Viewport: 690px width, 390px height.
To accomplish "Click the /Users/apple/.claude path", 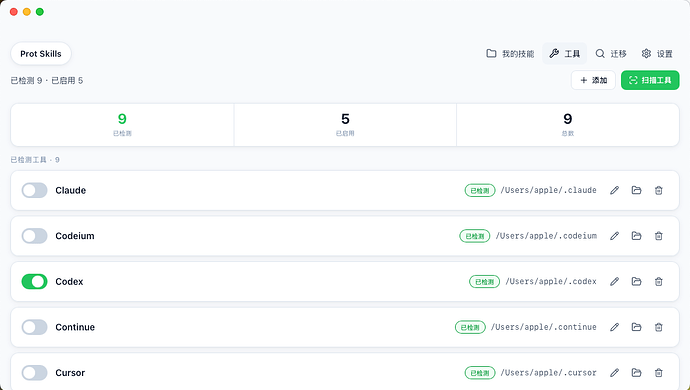I will click(x=548, y=190).
